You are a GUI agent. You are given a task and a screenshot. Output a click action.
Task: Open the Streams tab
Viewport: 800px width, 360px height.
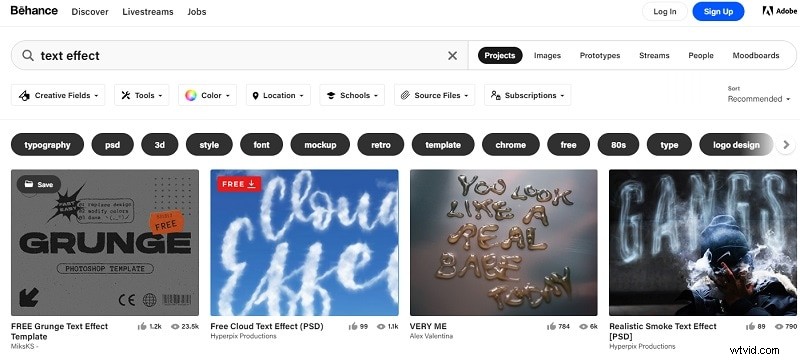654,56
